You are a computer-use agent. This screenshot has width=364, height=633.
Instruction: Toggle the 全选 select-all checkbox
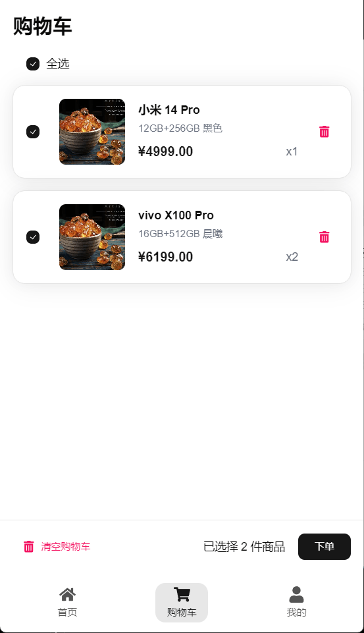[33, 64]
